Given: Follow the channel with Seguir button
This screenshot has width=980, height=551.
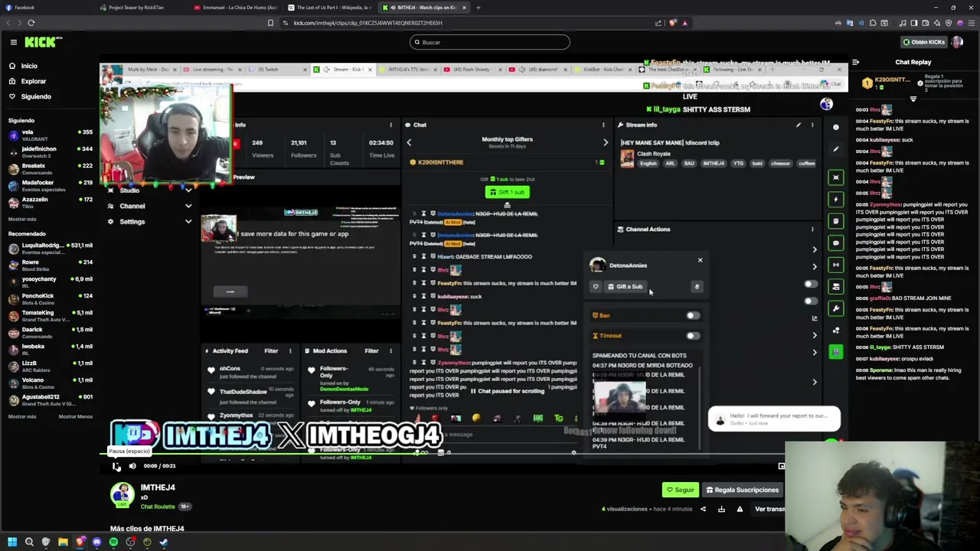Looking at the screenshot, I should [x=680, y=490].
